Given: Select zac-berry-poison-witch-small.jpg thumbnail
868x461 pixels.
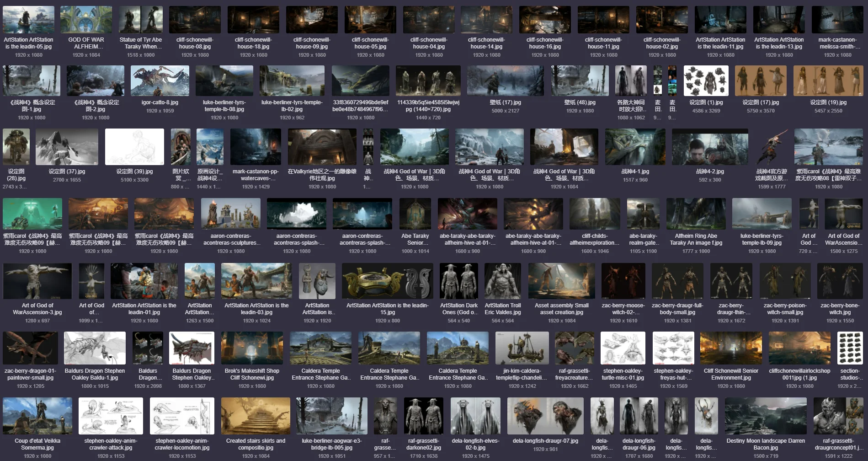Looking at the screenshot, I should (785, 281).
